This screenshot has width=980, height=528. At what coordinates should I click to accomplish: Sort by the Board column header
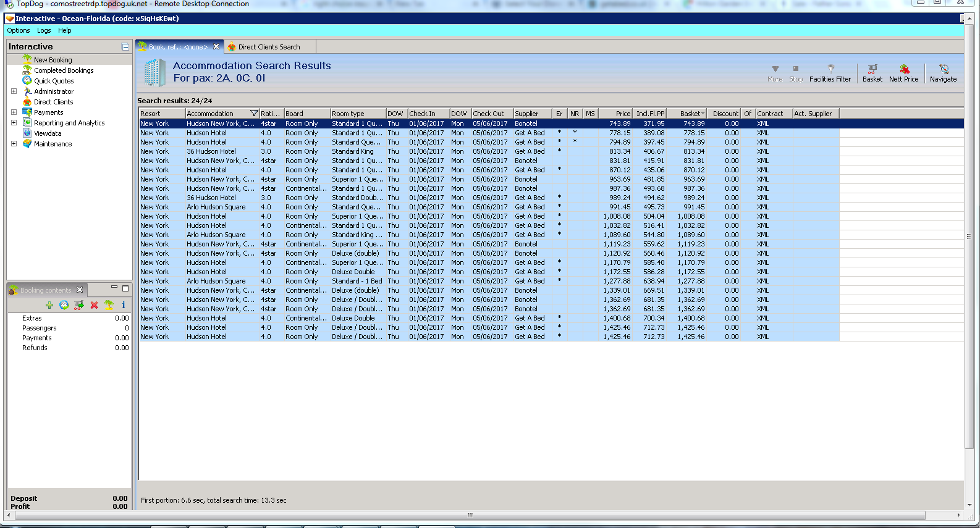point(307,114)
